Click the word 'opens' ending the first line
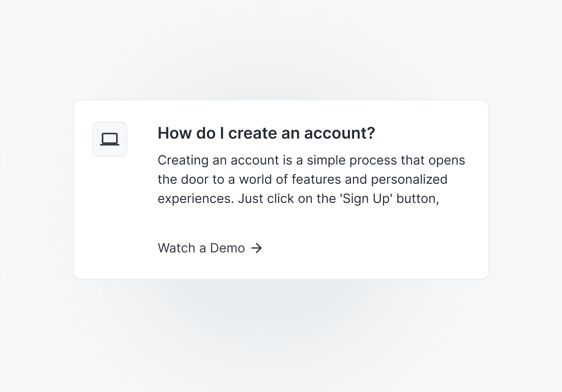 pyautogui.click(x=447, y=160)
